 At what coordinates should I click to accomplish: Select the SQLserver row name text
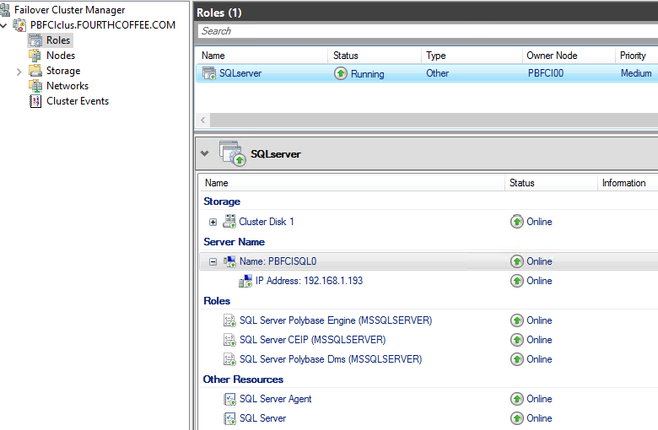[x=240, y=73]
